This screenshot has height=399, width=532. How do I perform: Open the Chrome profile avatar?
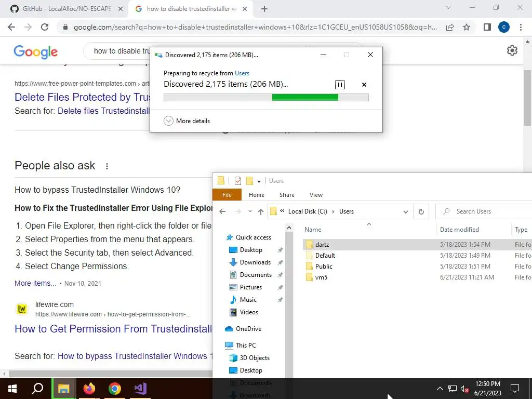pos(504,27)
